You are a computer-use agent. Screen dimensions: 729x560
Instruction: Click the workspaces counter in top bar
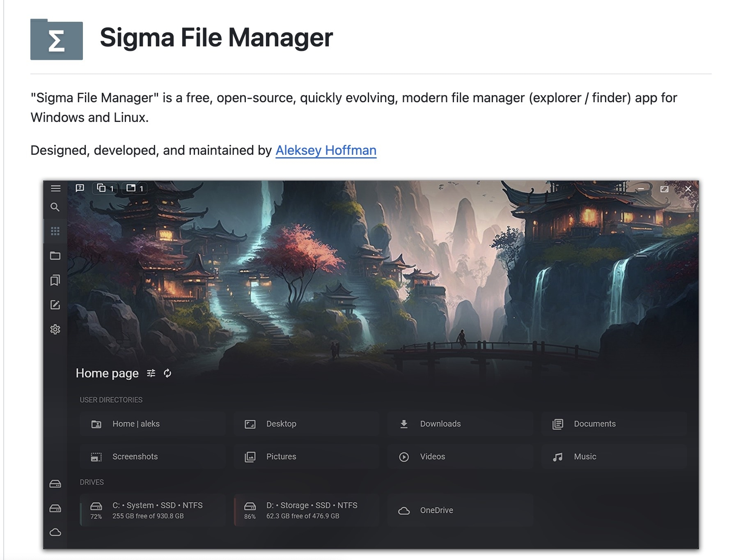pyautogui.click(x=105, y=188)
